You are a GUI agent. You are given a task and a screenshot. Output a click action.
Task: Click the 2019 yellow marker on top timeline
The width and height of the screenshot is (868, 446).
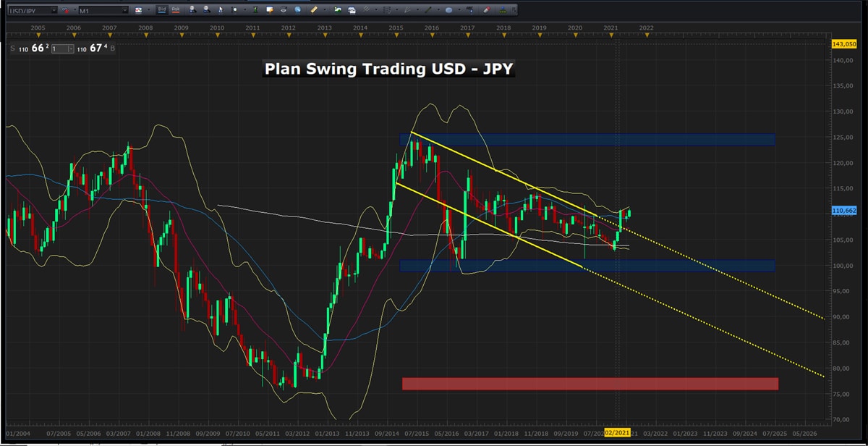pos(539,35)
